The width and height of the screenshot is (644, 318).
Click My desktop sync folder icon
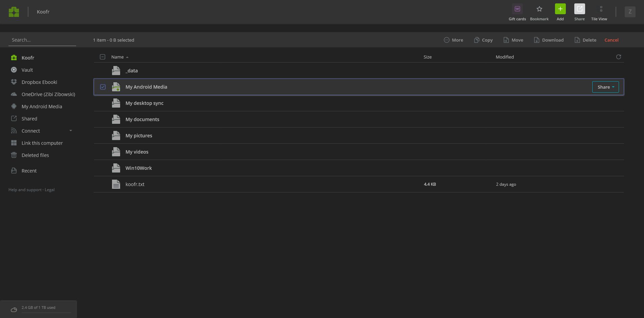pos(116,103)
